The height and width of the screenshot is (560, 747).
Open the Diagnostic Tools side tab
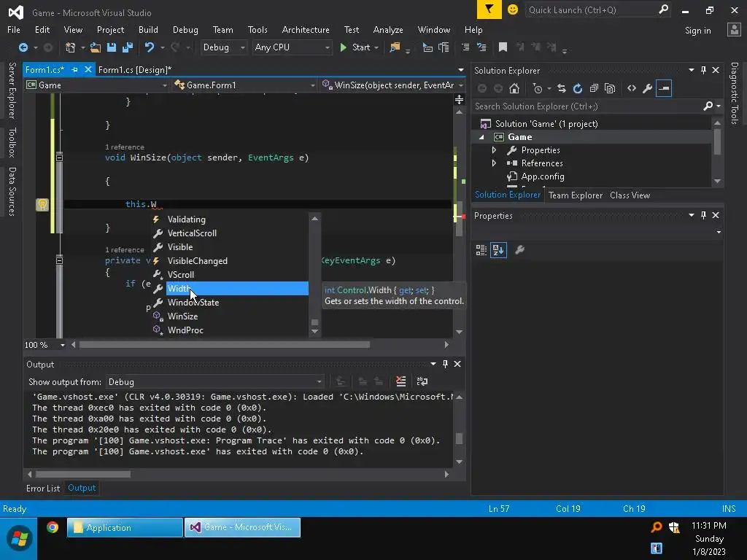coord(735,93)
